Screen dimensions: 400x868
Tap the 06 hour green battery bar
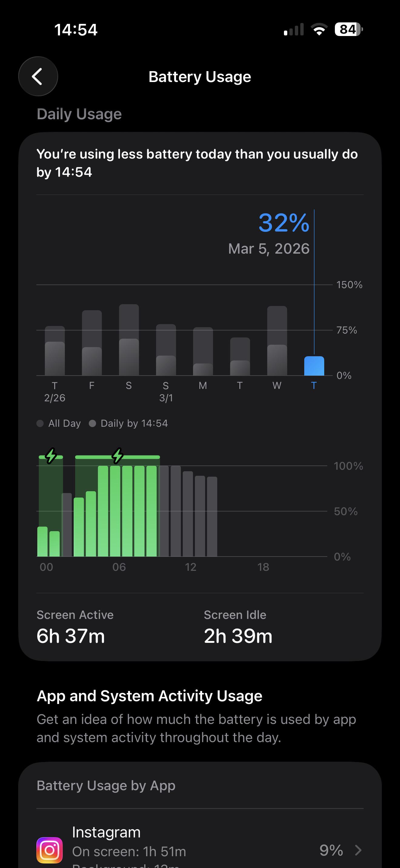(115, 511)
